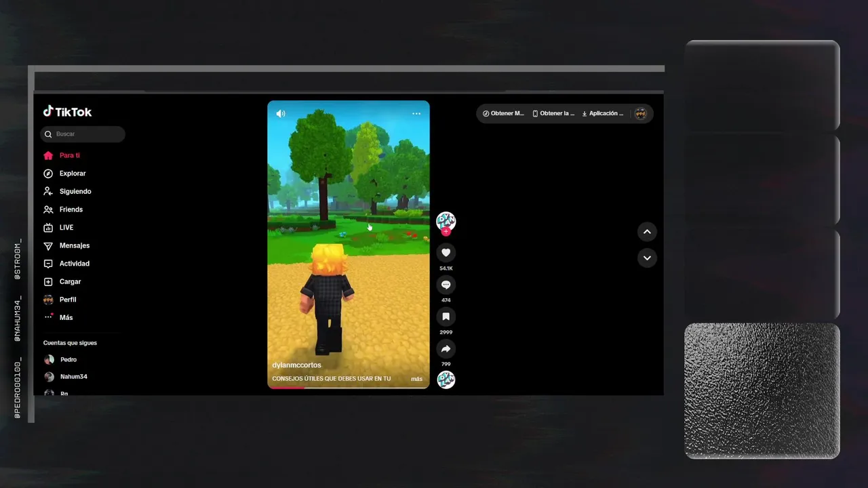868x488 pixels.
Task: Click the 54.1K likes count
Action: [446, 268]
